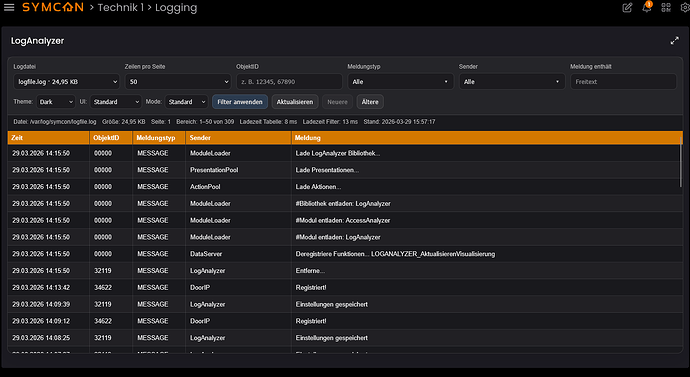The image size is (690, 377).
Task: Click the LogAnalyzer tile title
Action: 37,41
